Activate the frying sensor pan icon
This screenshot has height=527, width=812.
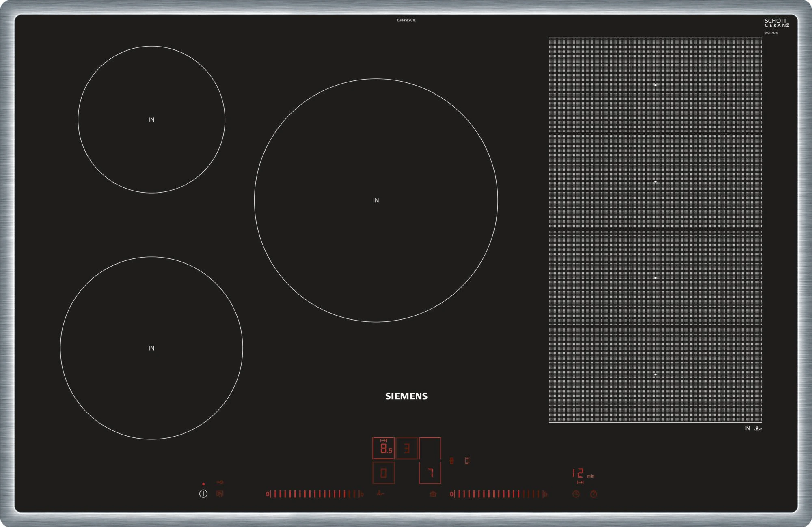pos(380,494)
